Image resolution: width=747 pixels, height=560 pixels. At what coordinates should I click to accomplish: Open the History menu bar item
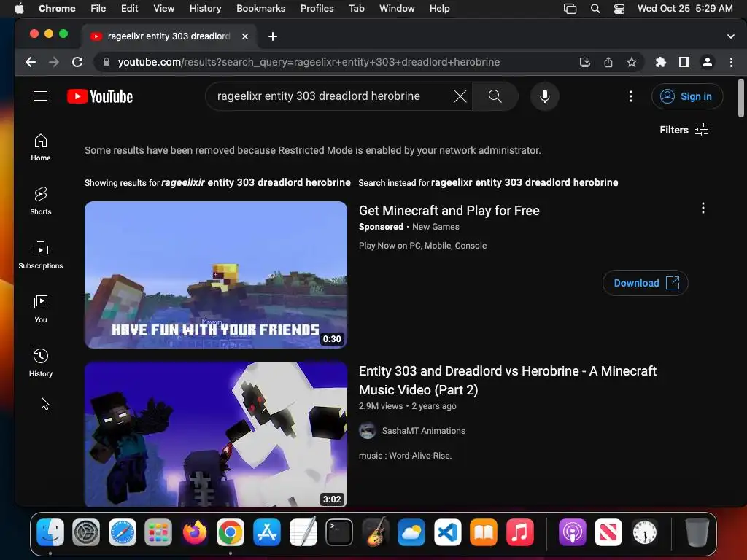(x=205, y=8)
